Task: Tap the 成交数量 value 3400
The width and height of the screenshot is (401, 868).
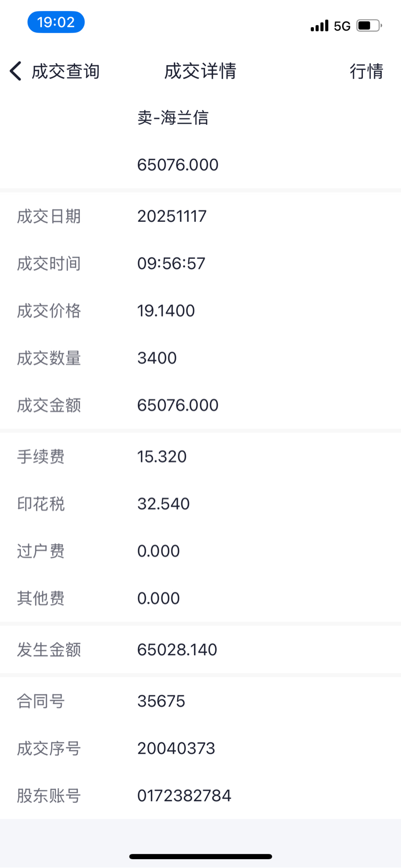Action: (157, 358)
